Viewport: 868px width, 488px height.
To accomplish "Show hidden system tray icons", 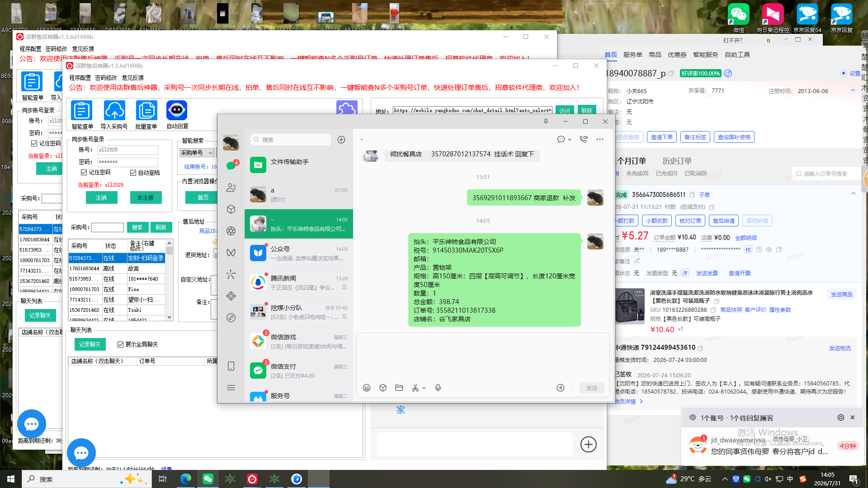I will pyautogui.click(x=725, y=479).
